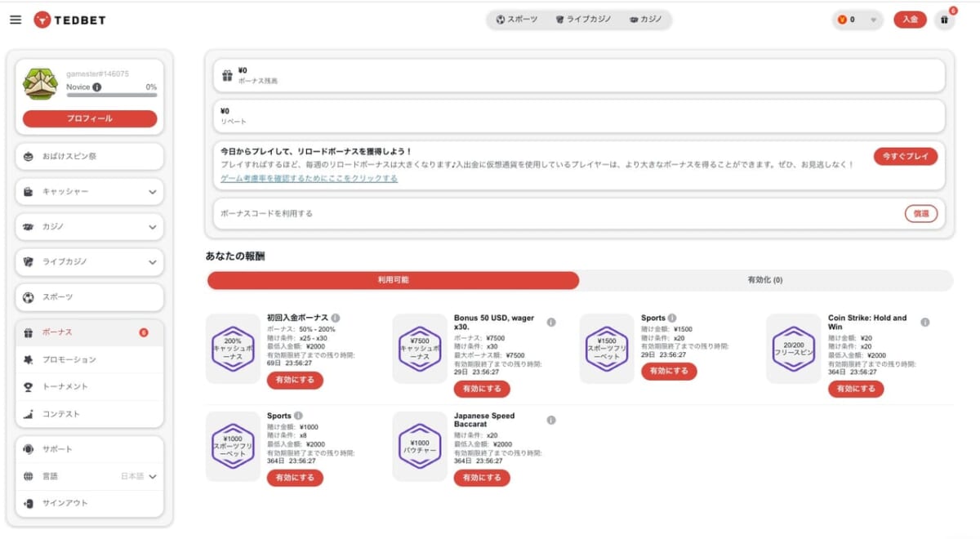Click サインアウト to sign out

point(89,503)
